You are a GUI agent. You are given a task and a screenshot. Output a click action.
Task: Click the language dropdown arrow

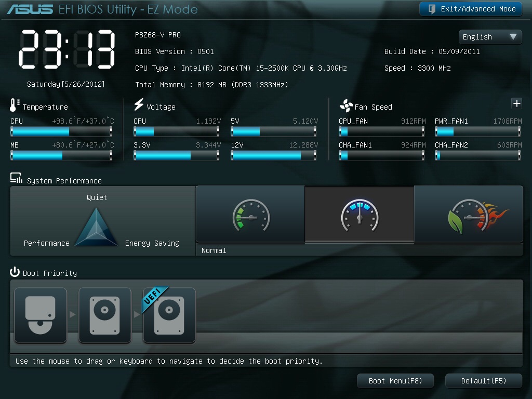point(513,37)
